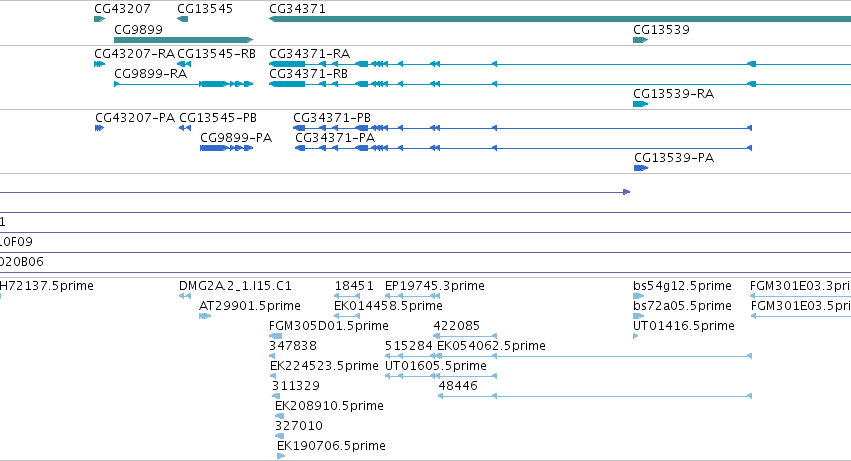The image size is (851, 461).
Task: Select the 515284 EST label
Action: pyautogui.click(x=409, y=346)
